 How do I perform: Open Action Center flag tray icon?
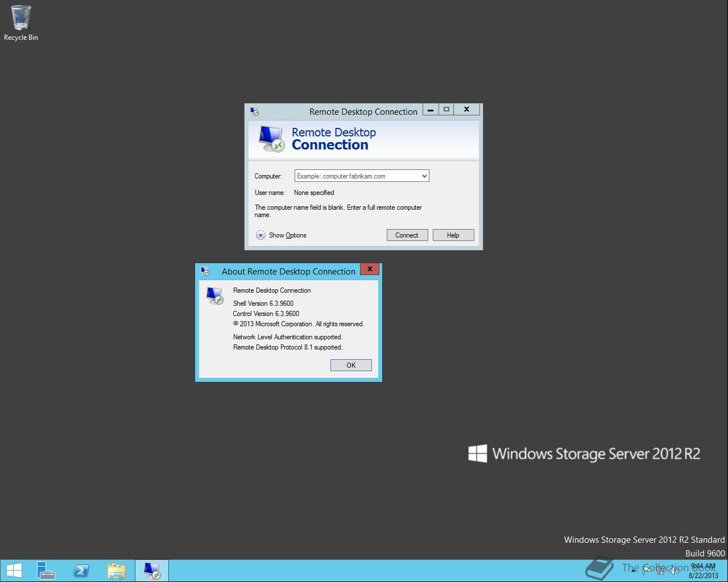(x=647, y=571)
